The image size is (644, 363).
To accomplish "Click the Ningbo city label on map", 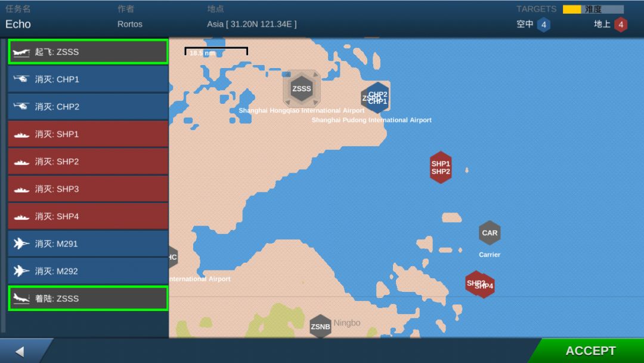I will coord(347,323).
